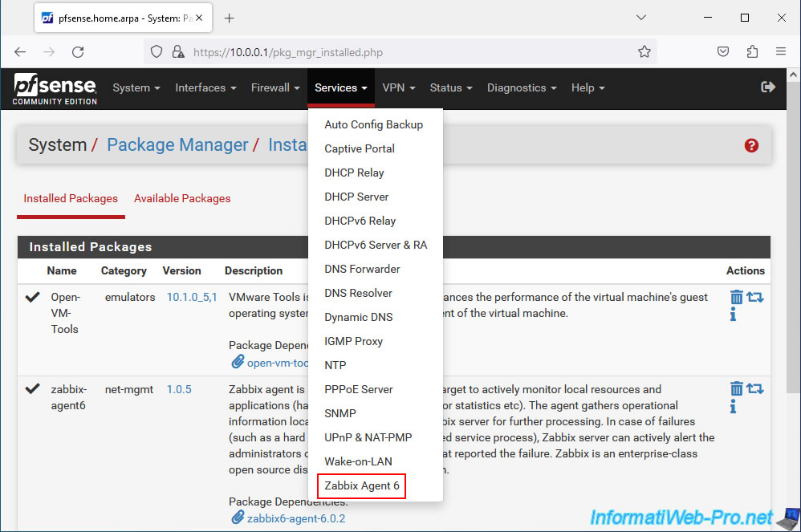The width and height of the screenshot is (801, 532).
Task: View info for the zabbix-agent6 package
Action: coord(733,406)
